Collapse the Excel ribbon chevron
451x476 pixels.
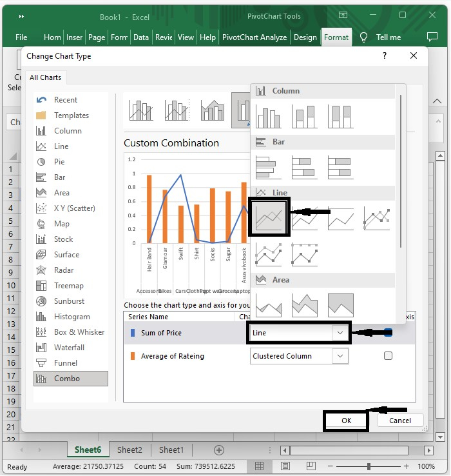[x=437, y=101]
